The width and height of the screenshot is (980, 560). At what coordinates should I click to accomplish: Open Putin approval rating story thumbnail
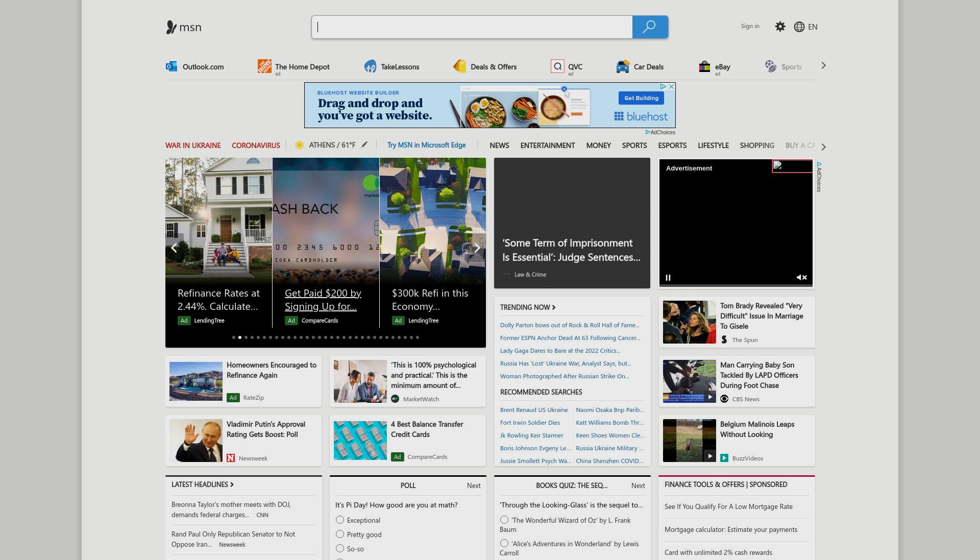(196, 441)
